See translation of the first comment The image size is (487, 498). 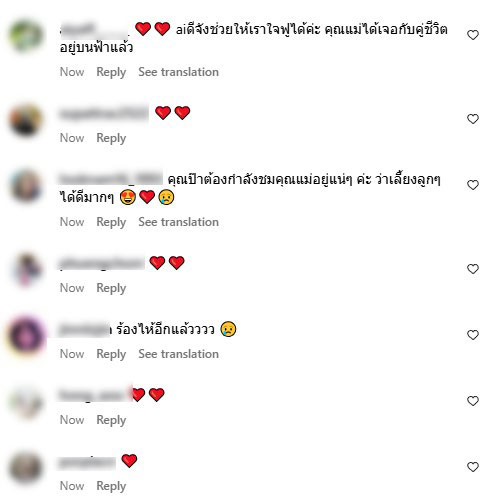coord(178,72)
